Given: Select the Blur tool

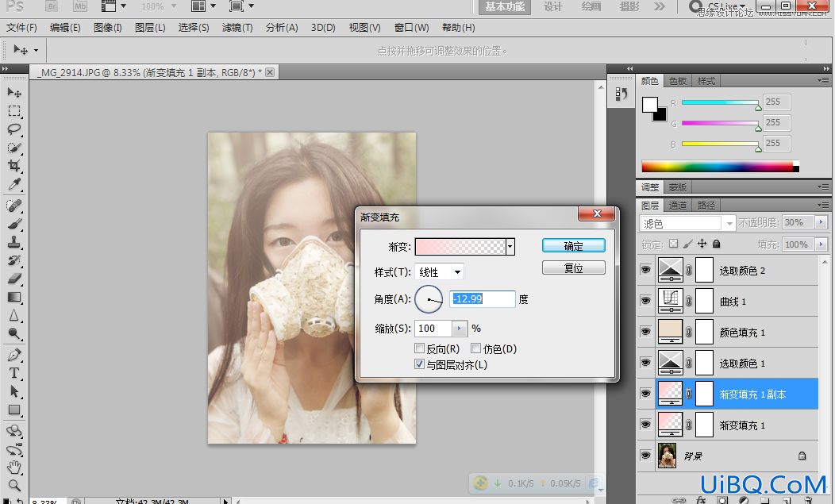Looking at the screenshot, I should [x=14, y=315].
